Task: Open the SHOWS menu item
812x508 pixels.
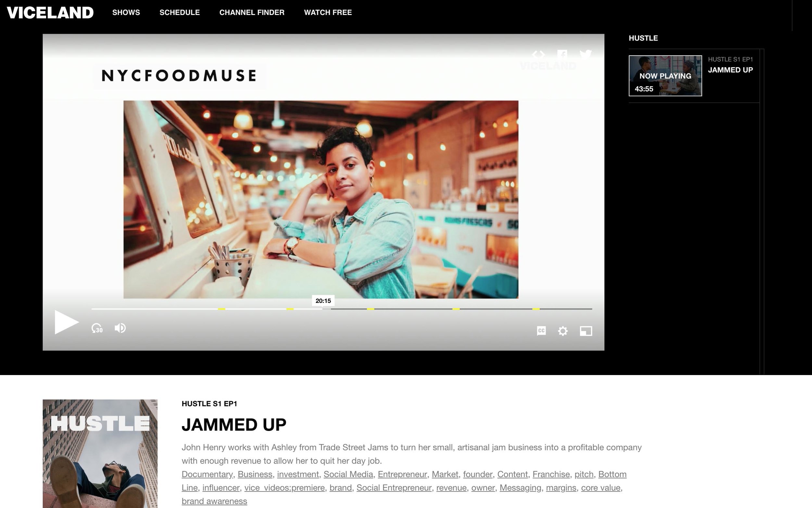Action: (126, 12)
